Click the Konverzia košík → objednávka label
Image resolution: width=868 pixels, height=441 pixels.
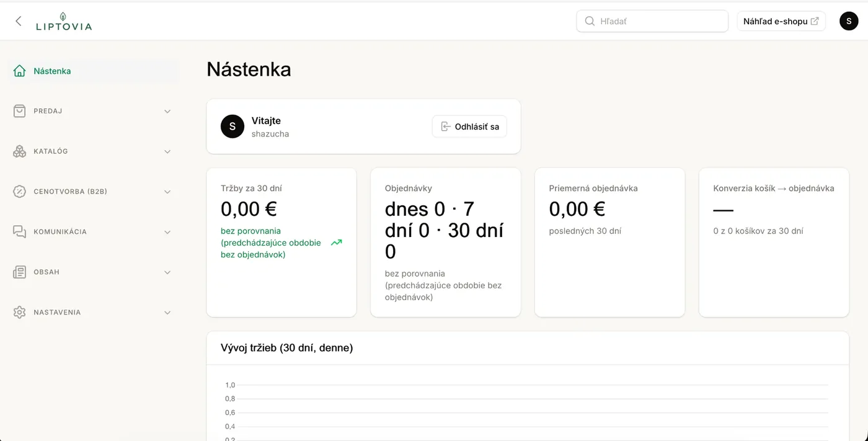pos(774,188)
